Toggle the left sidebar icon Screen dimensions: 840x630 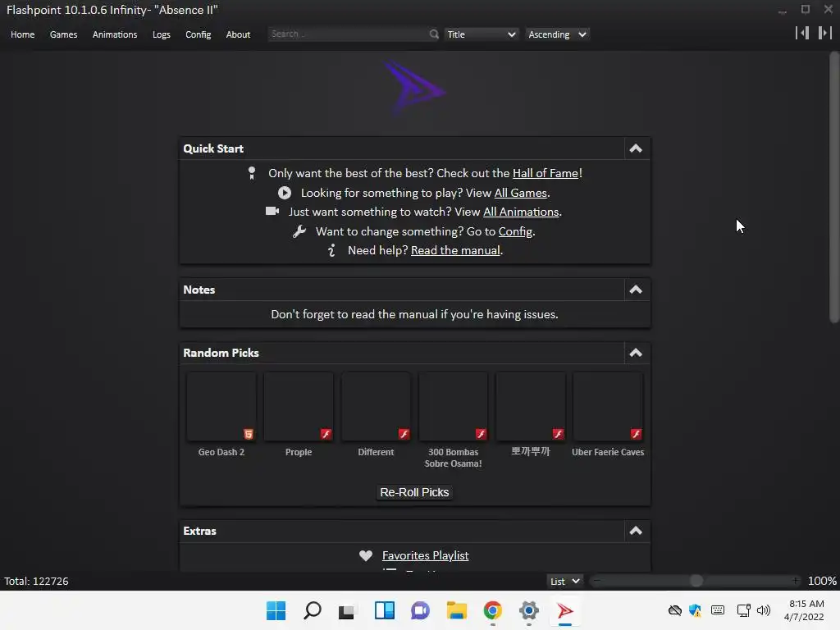point(802,33)
